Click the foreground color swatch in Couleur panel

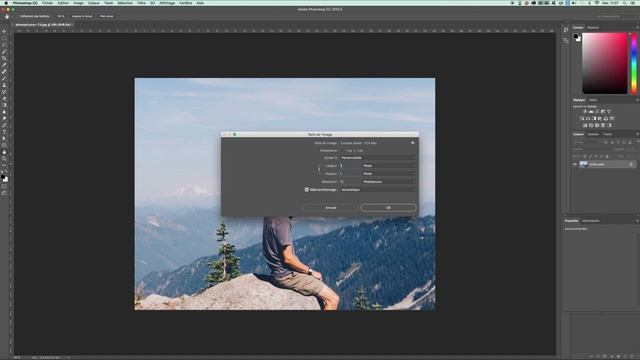[x=576, y=37]
